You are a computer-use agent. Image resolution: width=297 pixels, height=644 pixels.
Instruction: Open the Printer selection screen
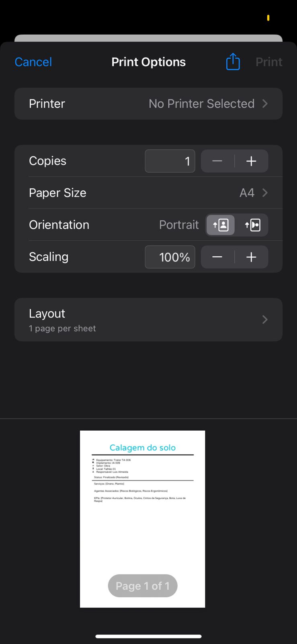point(148,103)
